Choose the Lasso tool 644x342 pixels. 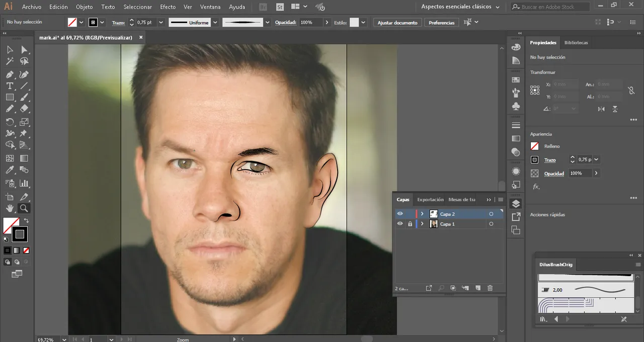24,61
